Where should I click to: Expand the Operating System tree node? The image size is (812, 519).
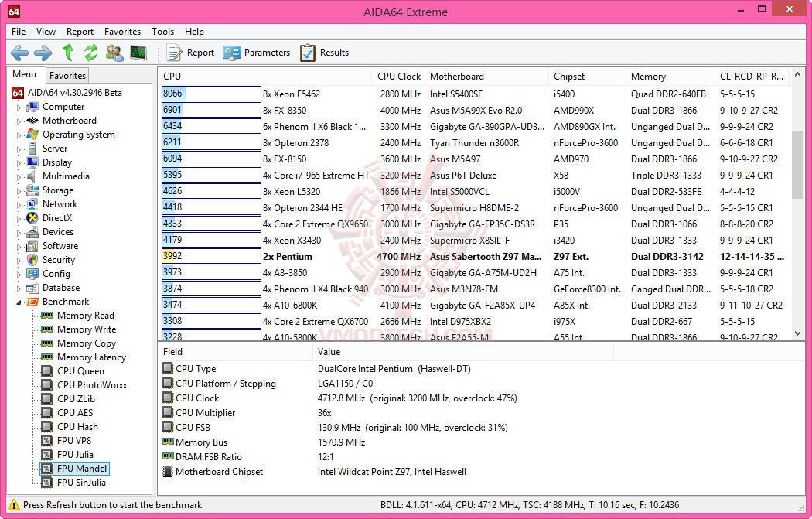coord(19,135)
